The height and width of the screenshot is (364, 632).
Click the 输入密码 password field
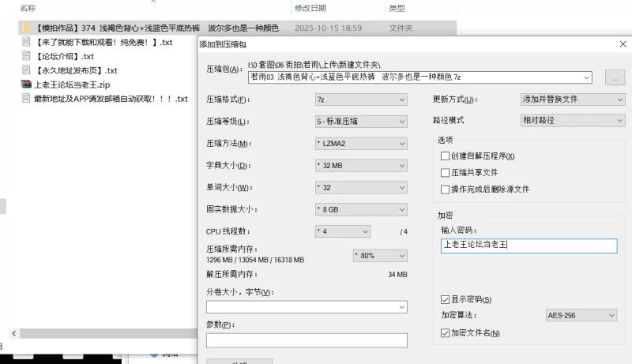529,246
